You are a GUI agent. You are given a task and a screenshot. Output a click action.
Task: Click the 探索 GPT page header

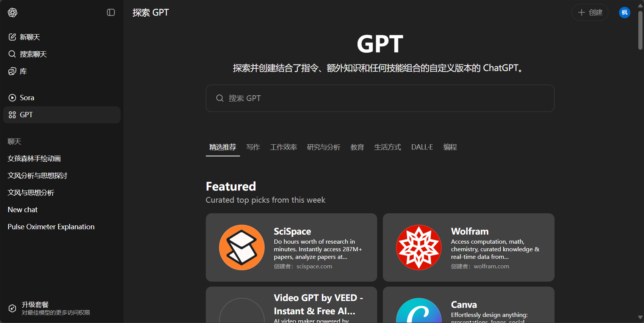[x=150, y=13]
